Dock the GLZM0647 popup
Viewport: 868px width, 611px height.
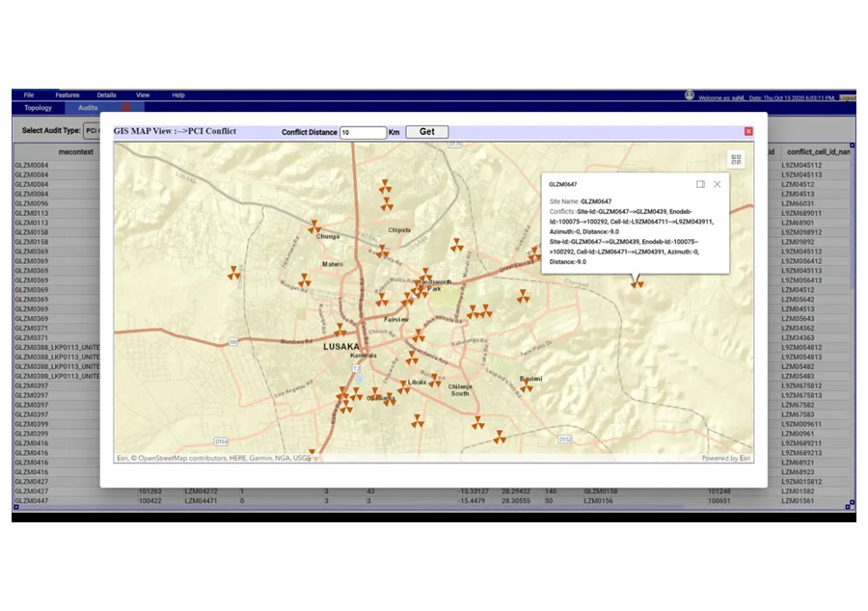click(x=700, y=184)
